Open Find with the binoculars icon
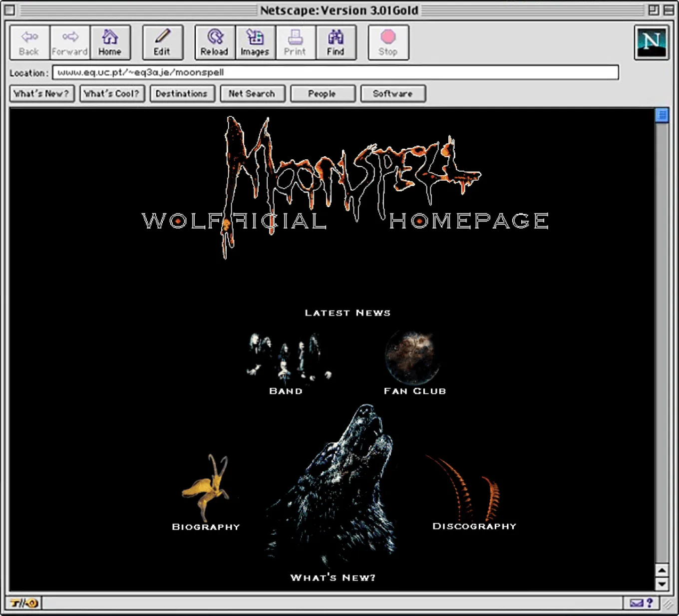The height and width of the screenshot is (616, 679). pyautogui.click(x=336, y=43)
